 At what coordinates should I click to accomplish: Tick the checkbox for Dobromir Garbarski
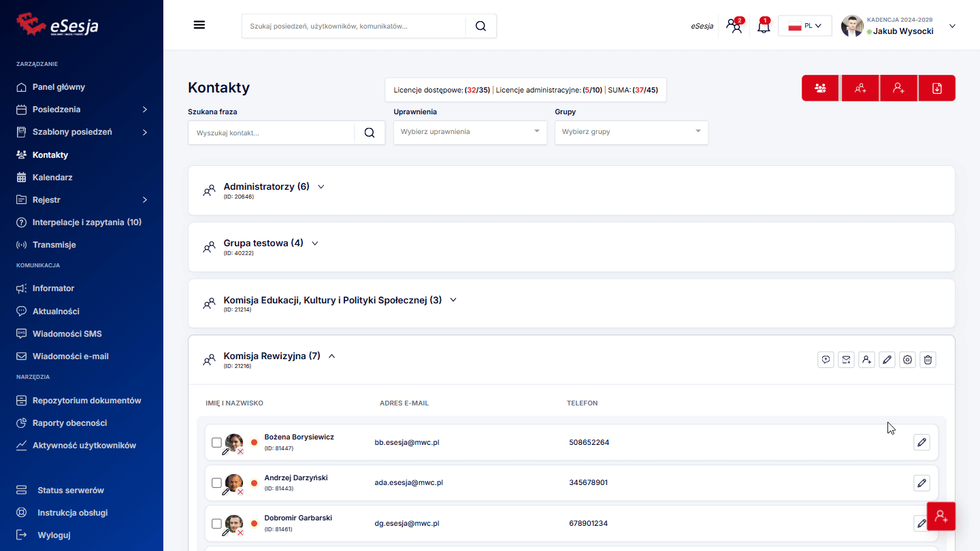(216, 524)
